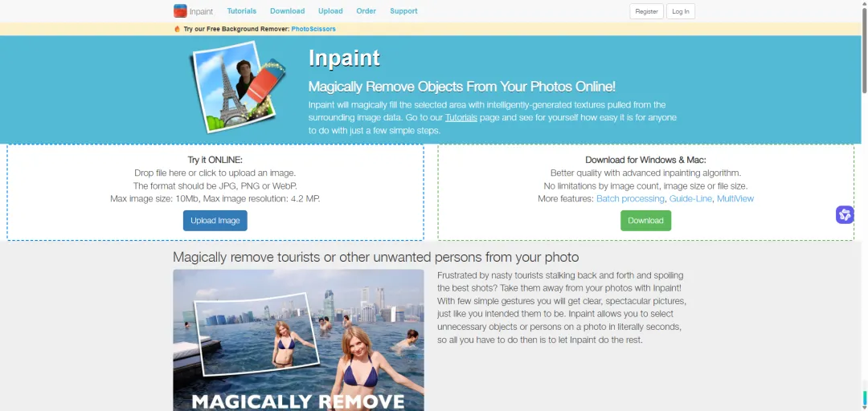Click the green Download button
Screen dimensions: 868x411
coord(645,221)
